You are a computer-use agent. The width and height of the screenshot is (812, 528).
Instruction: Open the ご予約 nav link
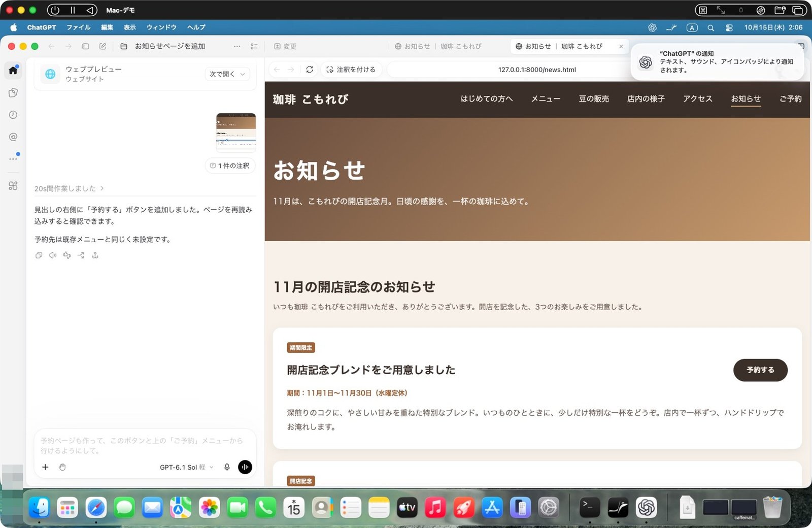point(791,99)
